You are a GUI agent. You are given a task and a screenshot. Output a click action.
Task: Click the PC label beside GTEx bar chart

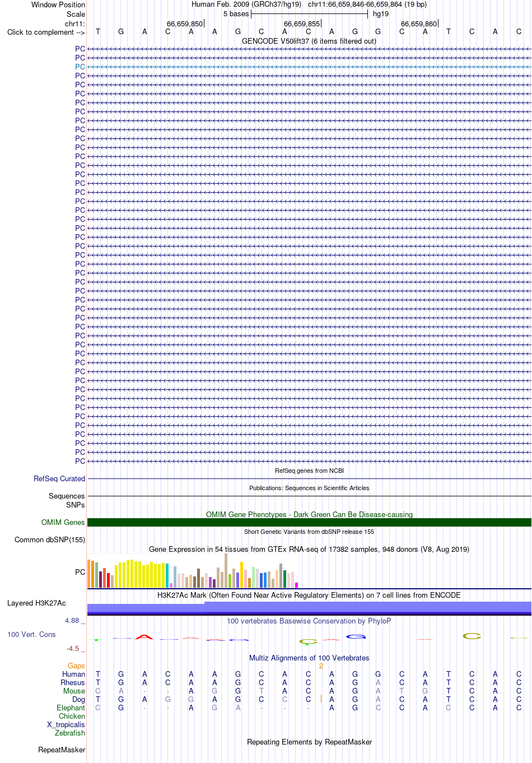pos(80,572)
